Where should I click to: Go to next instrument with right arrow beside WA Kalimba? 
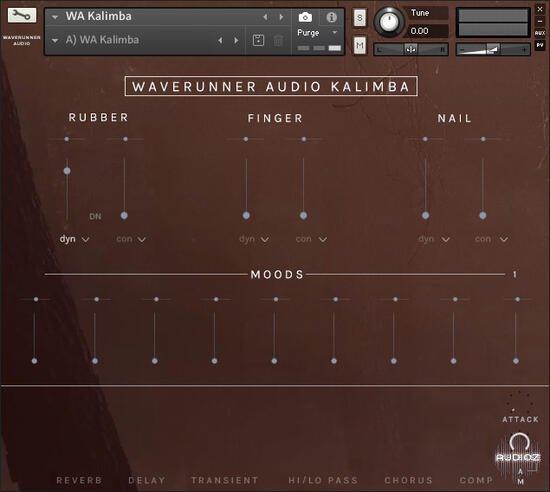[281, 17]
